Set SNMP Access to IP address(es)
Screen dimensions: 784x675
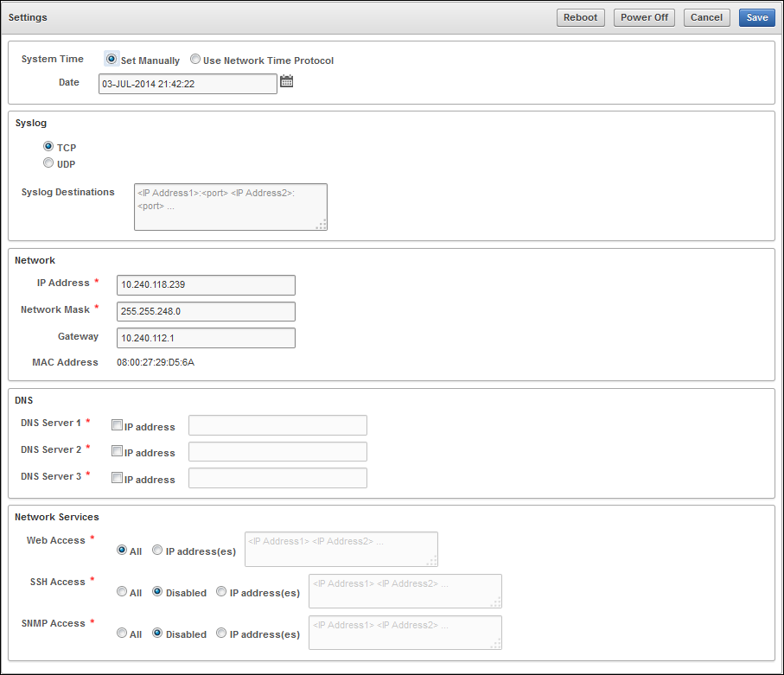coord(221,633)
